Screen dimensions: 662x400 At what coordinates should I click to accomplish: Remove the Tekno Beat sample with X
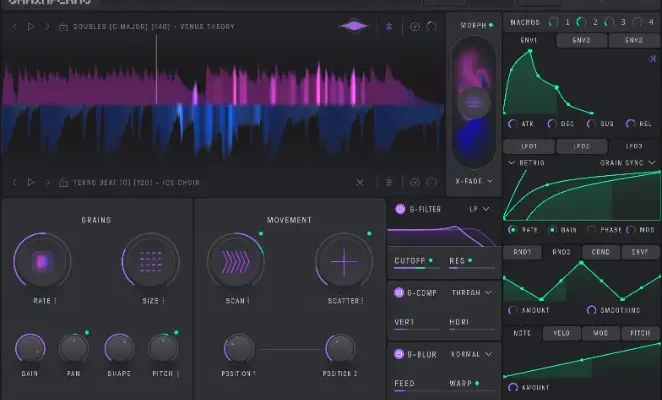[x=360, y=183]
